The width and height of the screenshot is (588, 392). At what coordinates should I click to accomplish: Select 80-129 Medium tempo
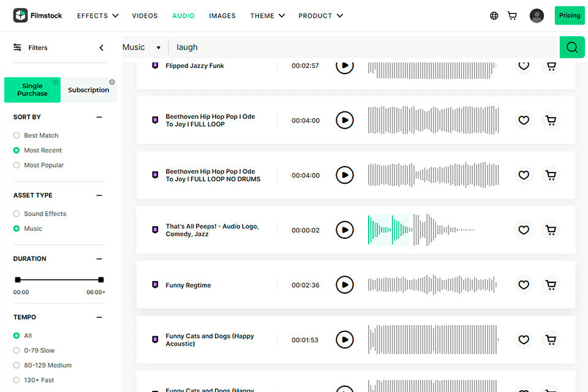(x=17, y=366)
